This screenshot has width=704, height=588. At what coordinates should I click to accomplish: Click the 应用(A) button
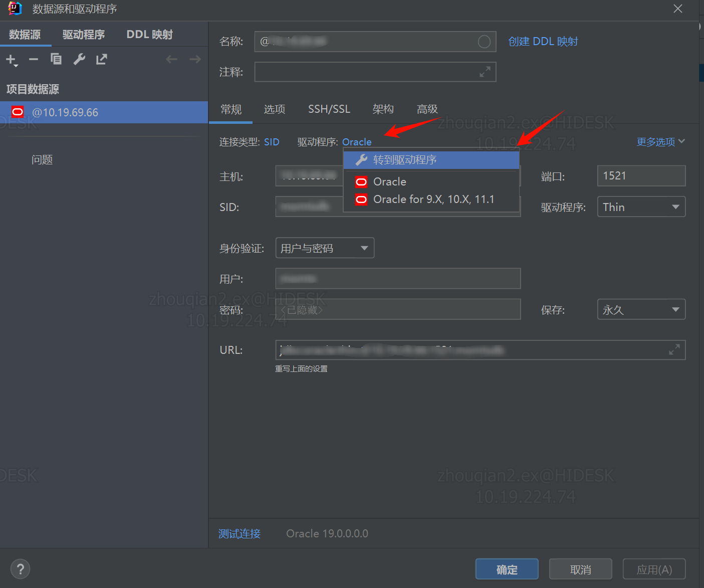[x=654, y=569]
